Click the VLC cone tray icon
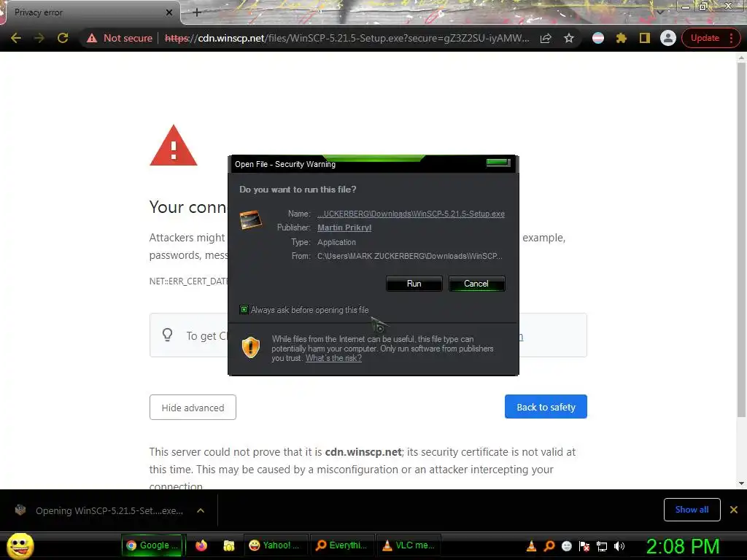 tap(531, 546)
